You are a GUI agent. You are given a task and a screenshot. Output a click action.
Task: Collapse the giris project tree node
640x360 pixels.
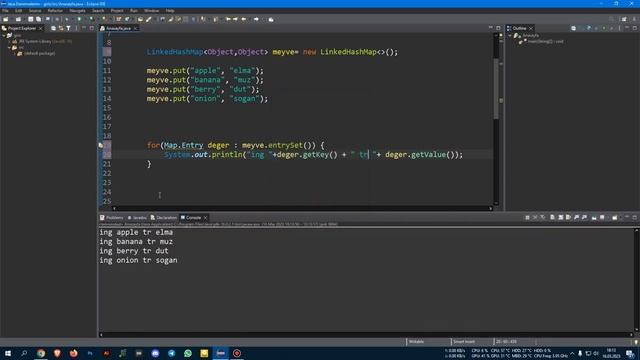[4, 36]
